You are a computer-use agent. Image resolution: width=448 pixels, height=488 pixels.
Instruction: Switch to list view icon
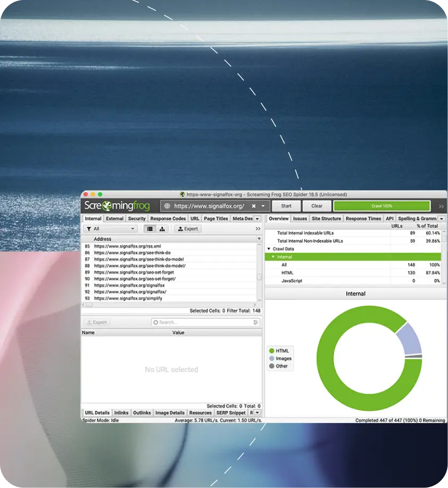(151, 229)
